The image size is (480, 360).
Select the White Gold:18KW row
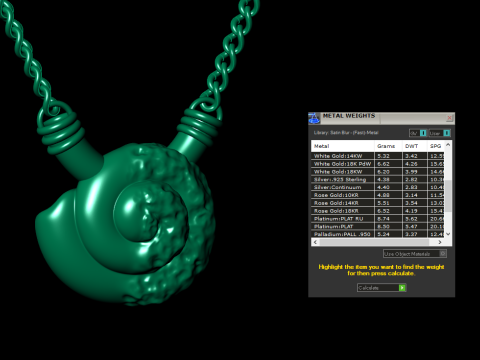pyautogui.click(x=378, y=172)
